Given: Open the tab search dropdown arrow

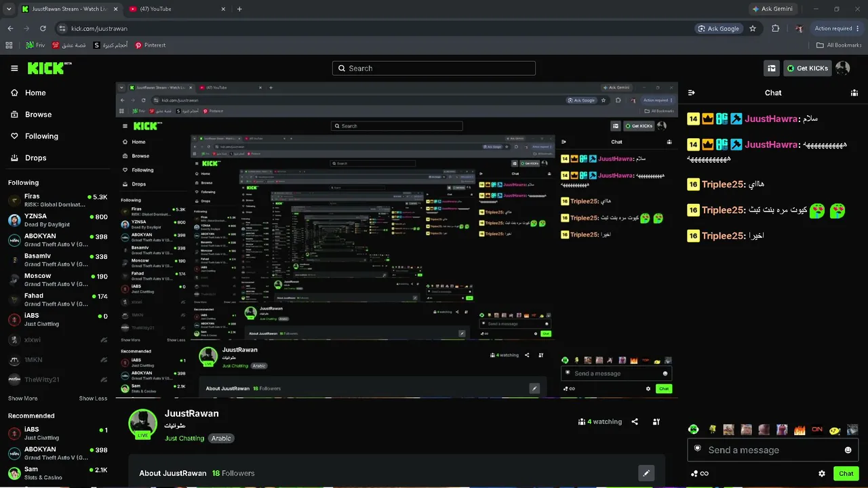Looking at the screenshot, I should 9,9.
